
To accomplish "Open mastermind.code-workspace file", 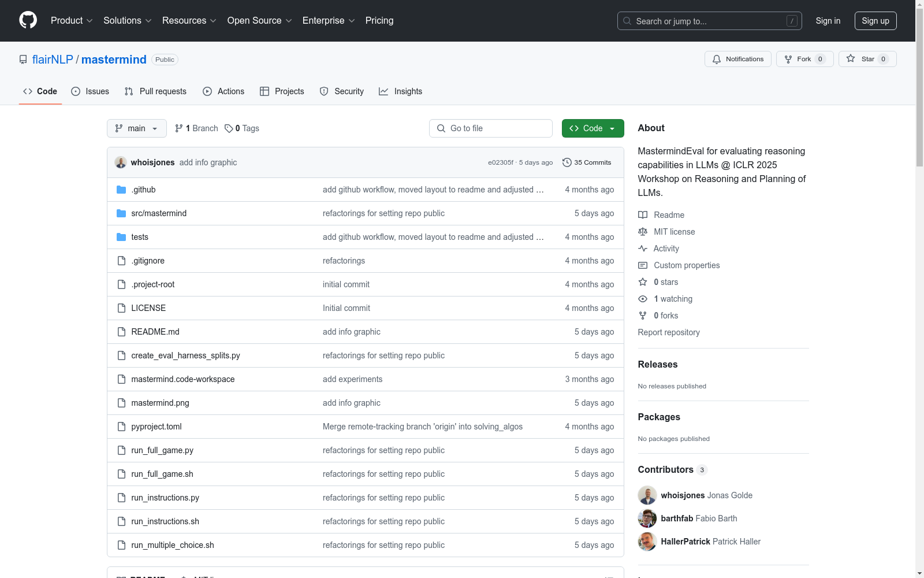I will 183,379.
